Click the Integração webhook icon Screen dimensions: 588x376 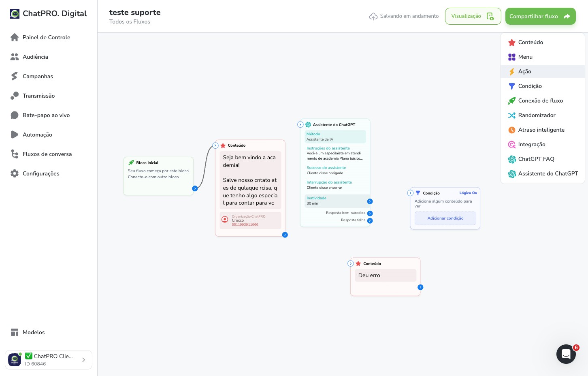(512, 145)
